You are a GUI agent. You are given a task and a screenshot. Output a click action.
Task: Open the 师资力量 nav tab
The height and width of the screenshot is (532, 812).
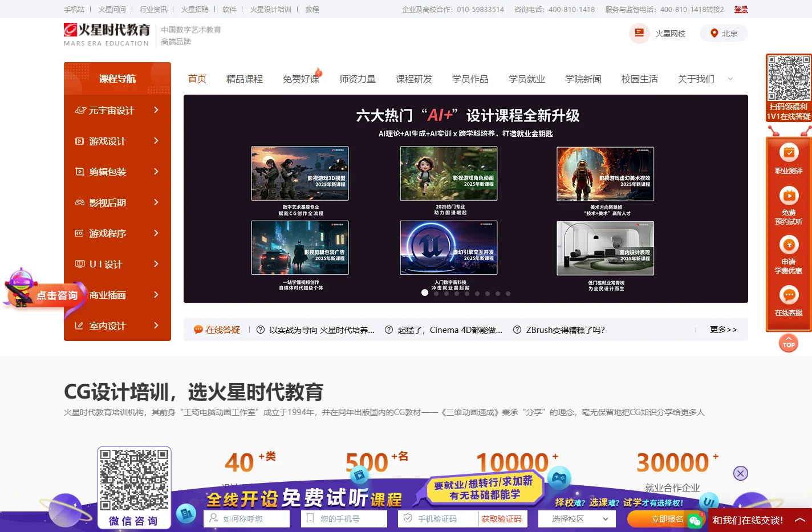pyautogui.click(x=358, y=79)
